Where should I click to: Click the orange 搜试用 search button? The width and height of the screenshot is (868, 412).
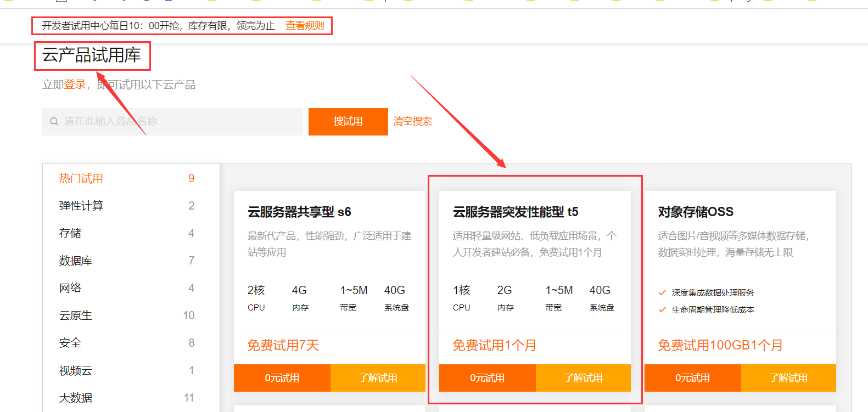point(348,122)
